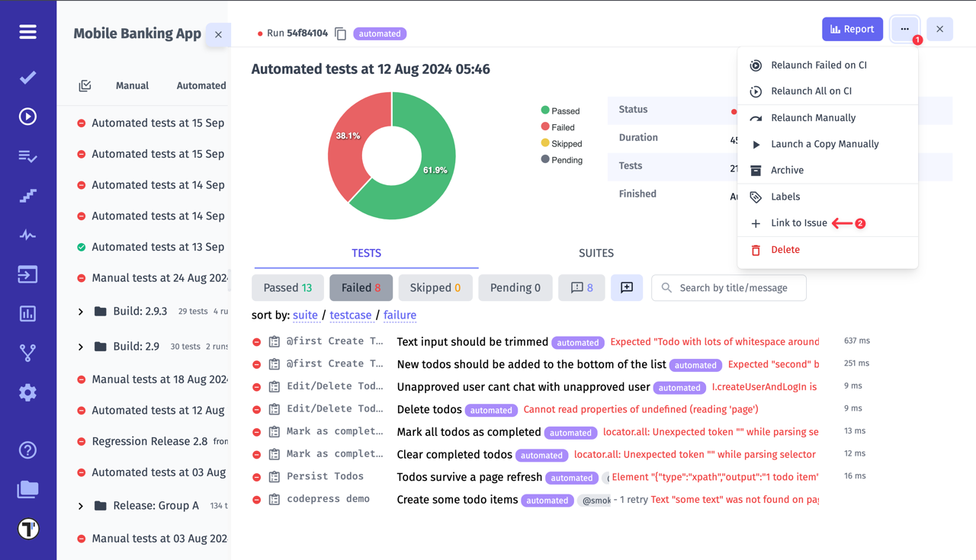Toggle the Skipped 0 filter
Image resolution: width=976 pixels, height=560 pixels.
click(435, 287)
